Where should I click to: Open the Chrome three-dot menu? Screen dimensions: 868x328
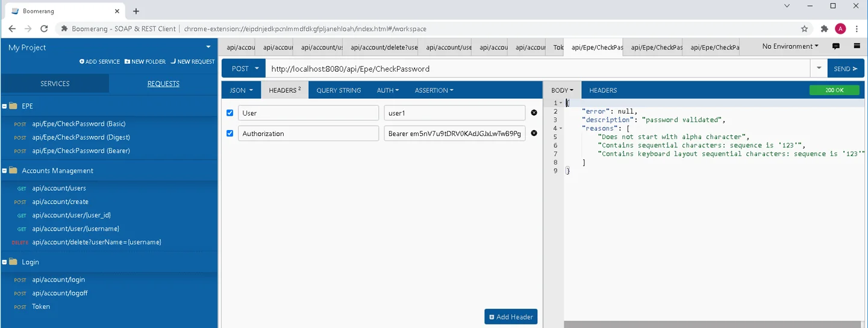[857, 29]
